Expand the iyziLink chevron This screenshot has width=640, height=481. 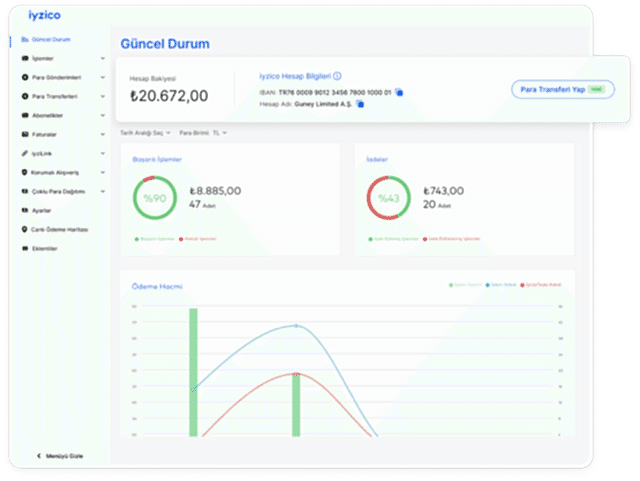click(x=102, y=154)
